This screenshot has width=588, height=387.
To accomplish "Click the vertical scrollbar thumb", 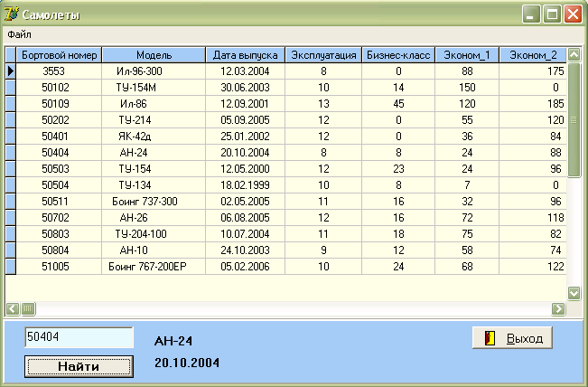I will coord(574,120).
